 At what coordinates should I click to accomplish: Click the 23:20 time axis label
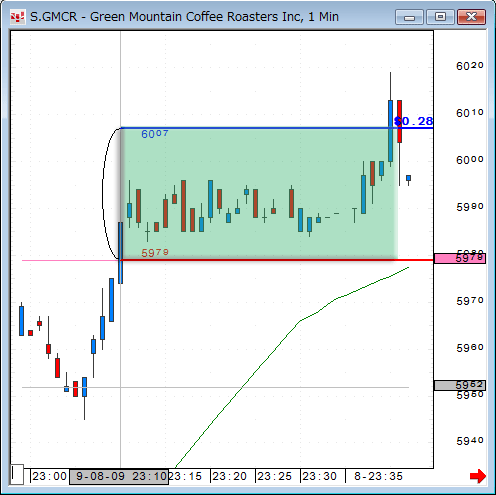[230, 476]
